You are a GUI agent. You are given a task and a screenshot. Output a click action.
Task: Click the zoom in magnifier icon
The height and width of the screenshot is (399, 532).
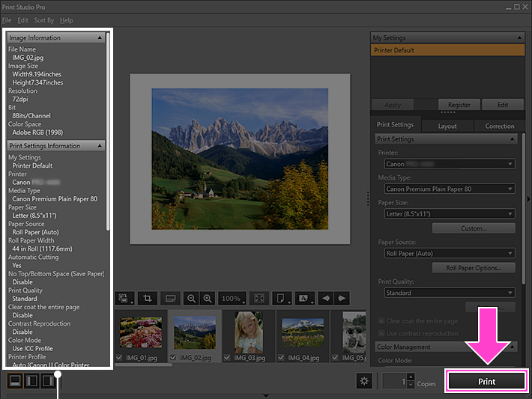(x=208, y=298)
